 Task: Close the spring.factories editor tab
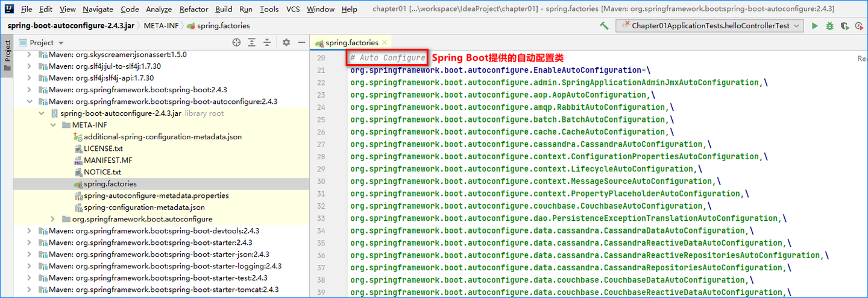click(385, 43)
